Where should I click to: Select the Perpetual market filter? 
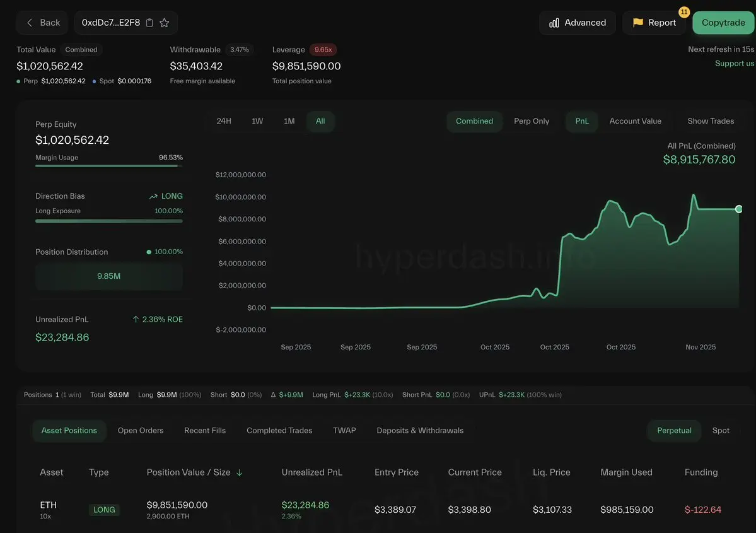tap(674, 430)
